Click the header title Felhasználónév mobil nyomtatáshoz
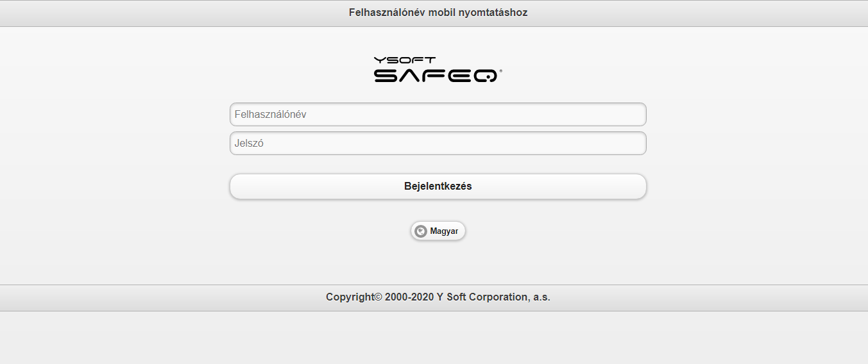868x364 pixels. point(438,12)
